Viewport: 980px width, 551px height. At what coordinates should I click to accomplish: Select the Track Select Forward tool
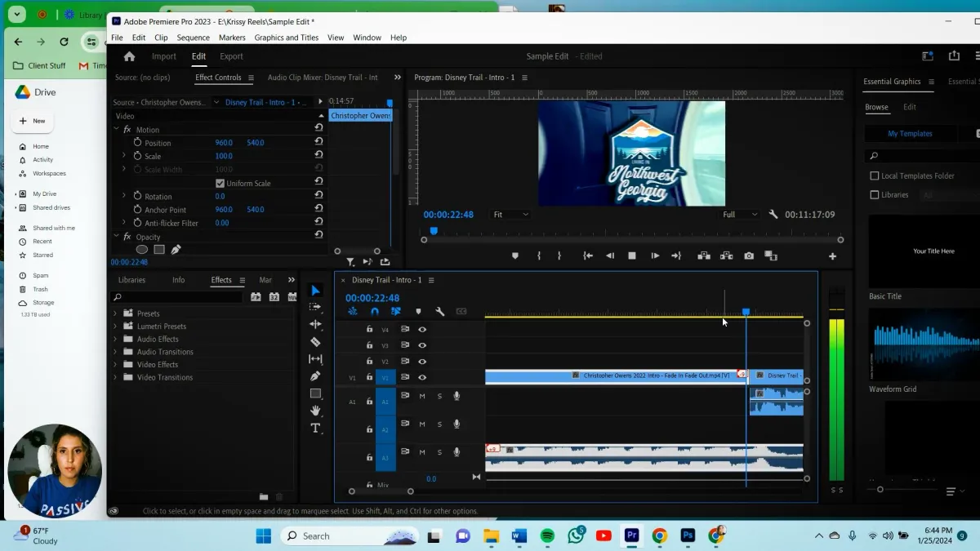tap(315, 308)
